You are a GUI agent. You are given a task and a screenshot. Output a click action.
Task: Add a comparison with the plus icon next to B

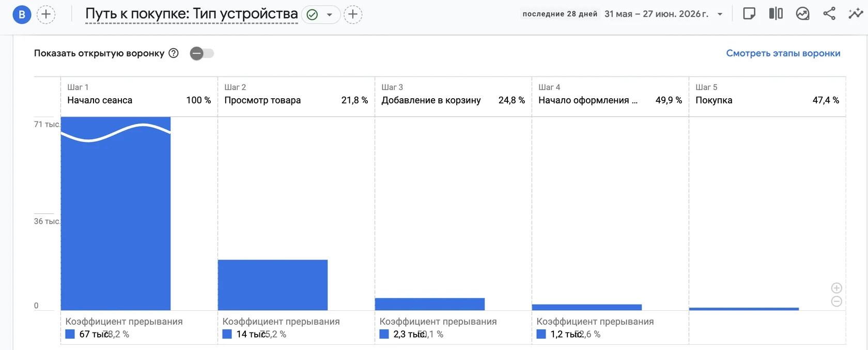coord(46,14)
